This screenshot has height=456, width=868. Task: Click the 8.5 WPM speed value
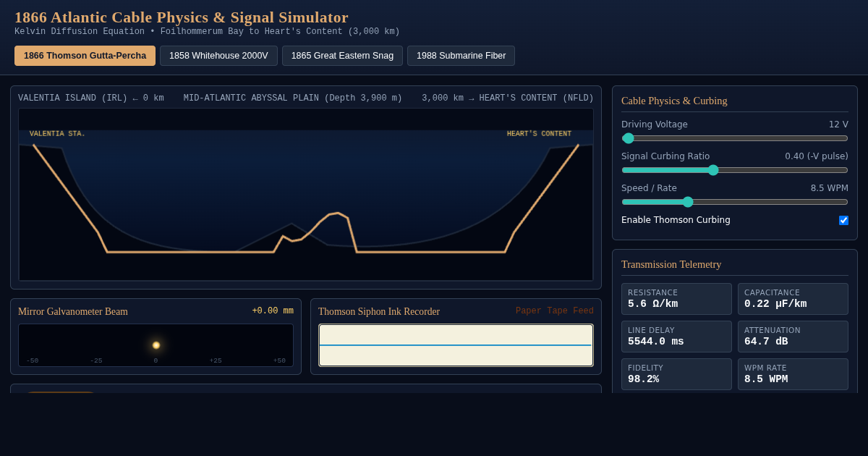(x=829, y=188)
